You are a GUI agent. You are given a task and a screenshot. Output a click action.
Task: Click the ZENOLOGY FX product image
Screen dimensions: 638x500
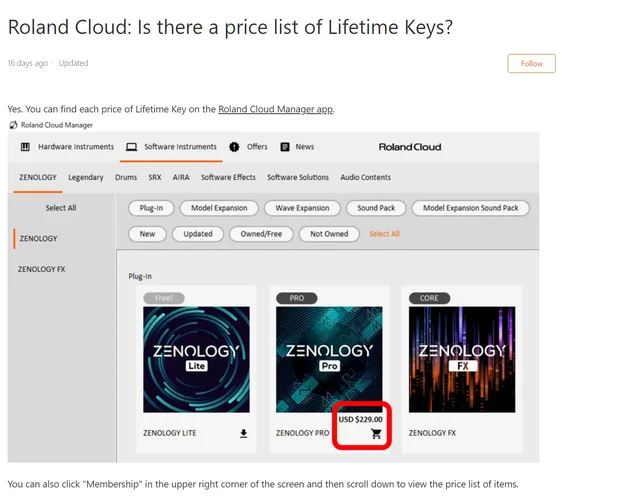point(462,358)
